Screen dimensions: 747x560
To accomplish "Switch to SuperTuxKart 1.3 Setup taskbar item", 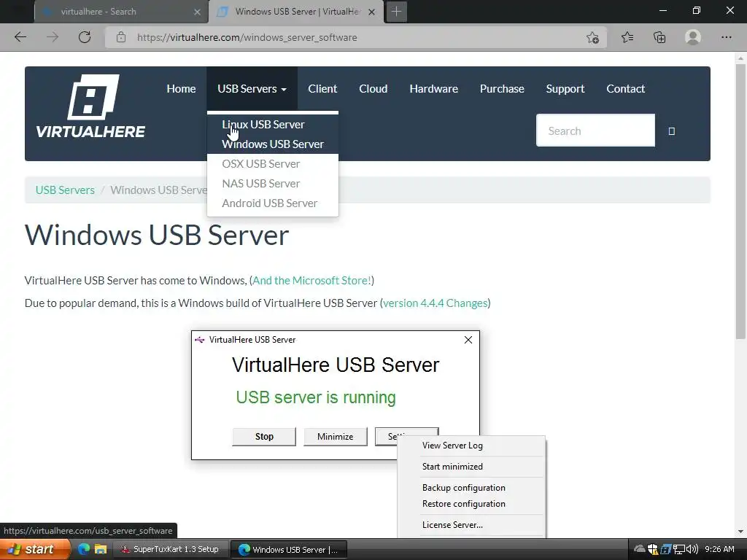I will coord(170,549).
